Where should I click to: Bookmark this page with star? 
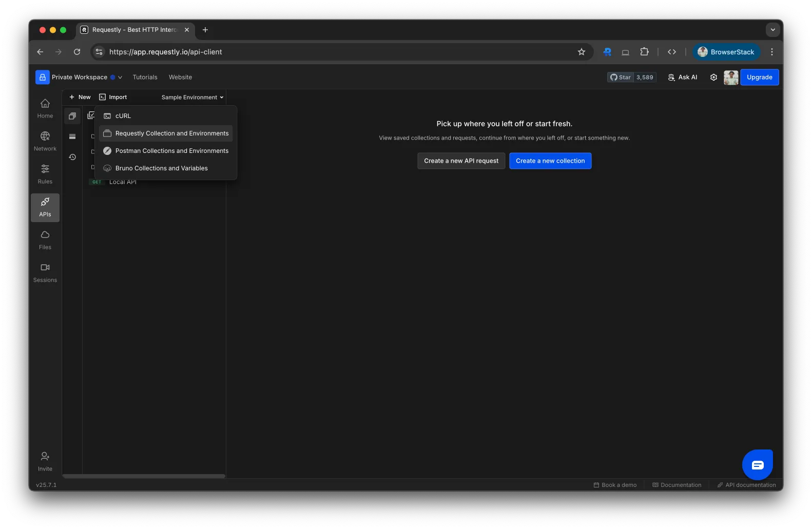(581, 52)
